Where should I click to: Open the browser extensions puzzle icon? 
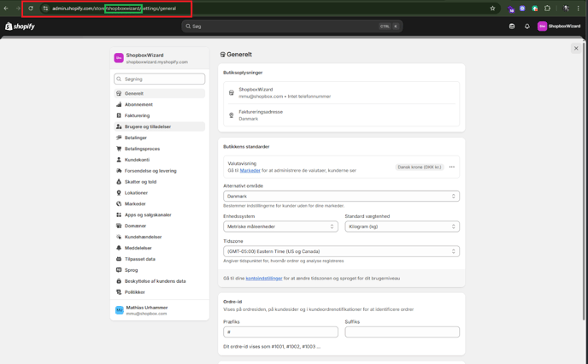tap(548, 9)
